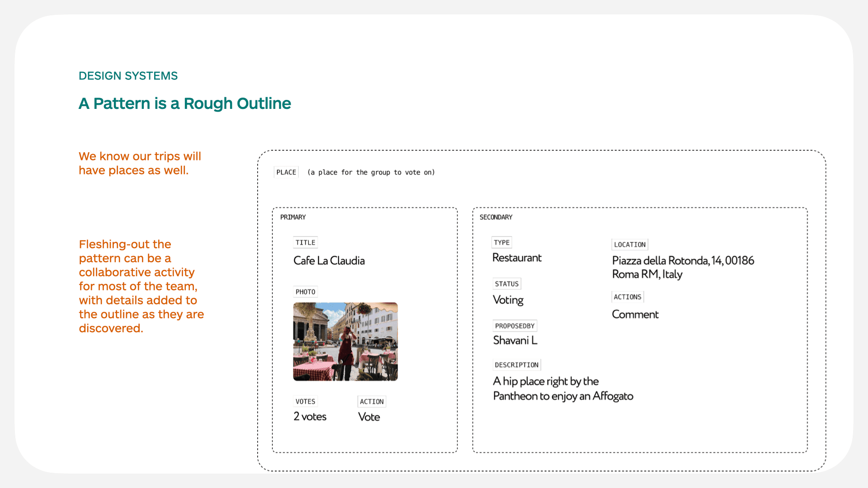The image size is (868, 488).
Task: Click the DESCRIPTION label tag
Action: tap(516, 365)
